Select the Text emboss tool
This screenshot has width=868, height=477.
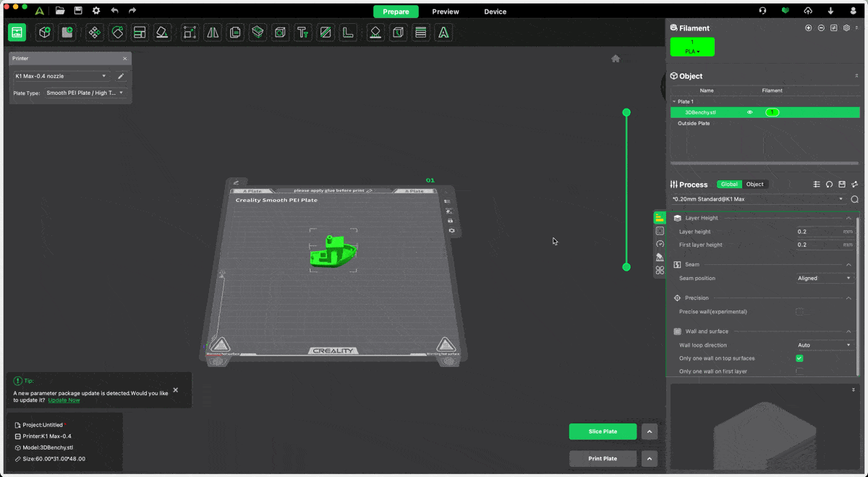pos(302,33)
